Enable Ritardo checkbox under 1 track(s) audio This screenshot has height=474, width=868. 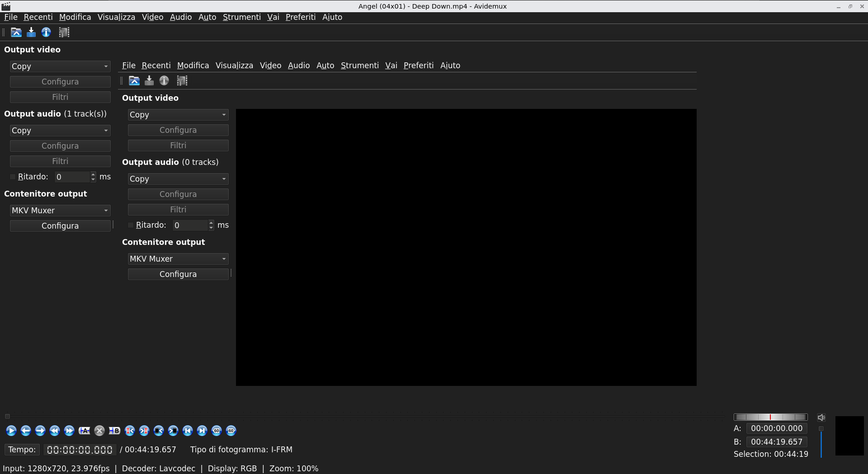coord(13,177)
